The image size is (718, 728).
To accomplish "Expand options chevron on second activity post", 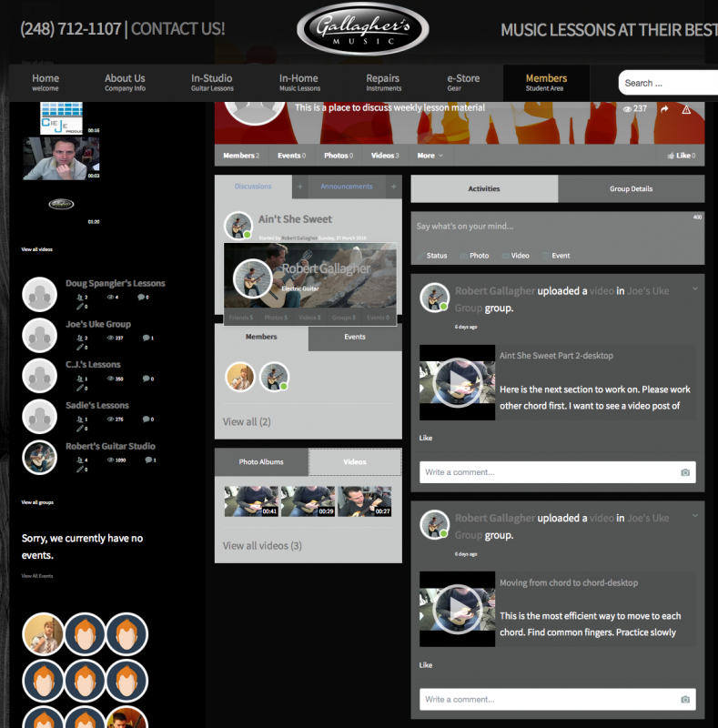I will 694,516.
